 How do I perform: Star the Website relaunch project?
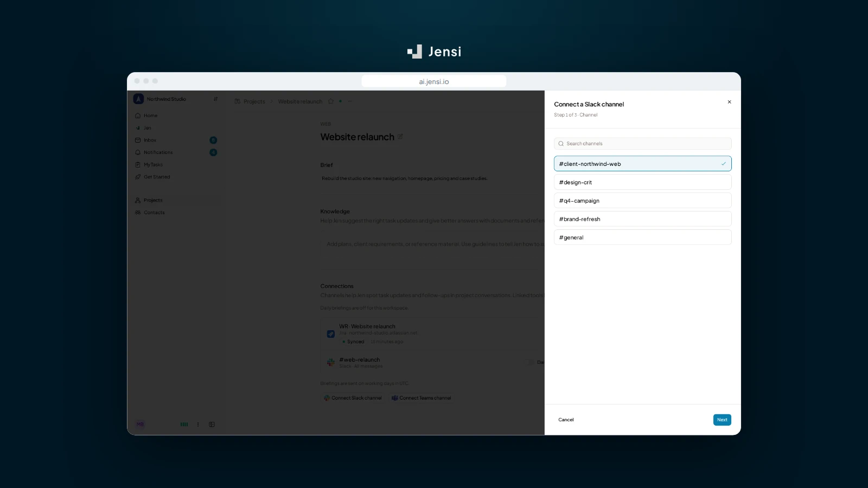click(331, 101)
